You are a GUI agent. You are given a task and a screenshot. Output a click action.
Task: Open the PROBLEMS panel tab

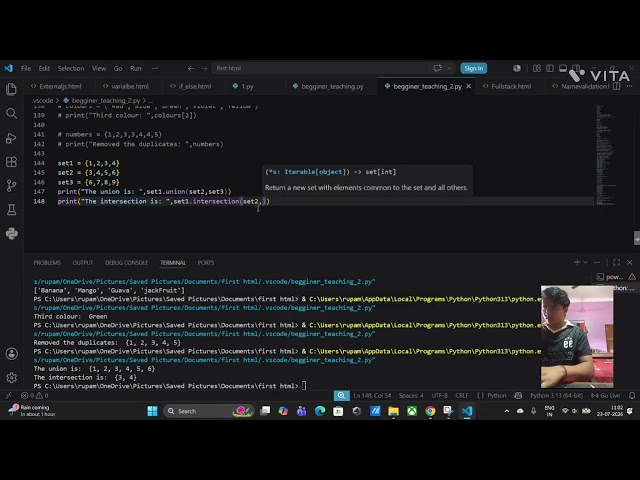47,262
